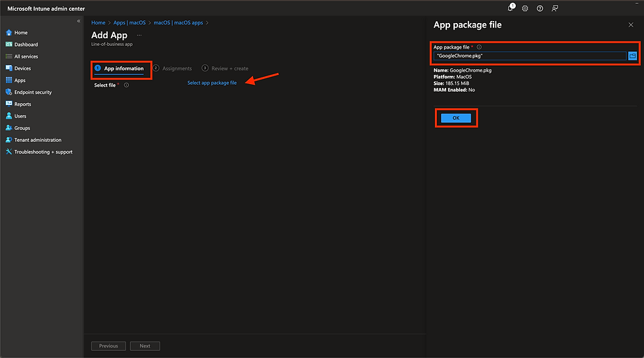This screenshot has width=644, height=358.
Task: Select the Assignments tab
Action: (172, 68)
